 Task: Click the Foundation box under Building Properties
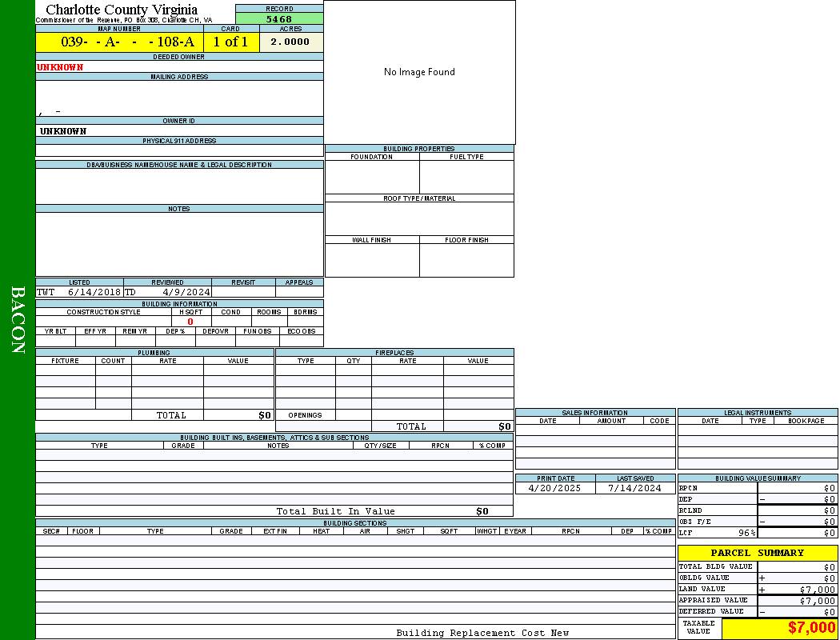(x=372, y=177)
